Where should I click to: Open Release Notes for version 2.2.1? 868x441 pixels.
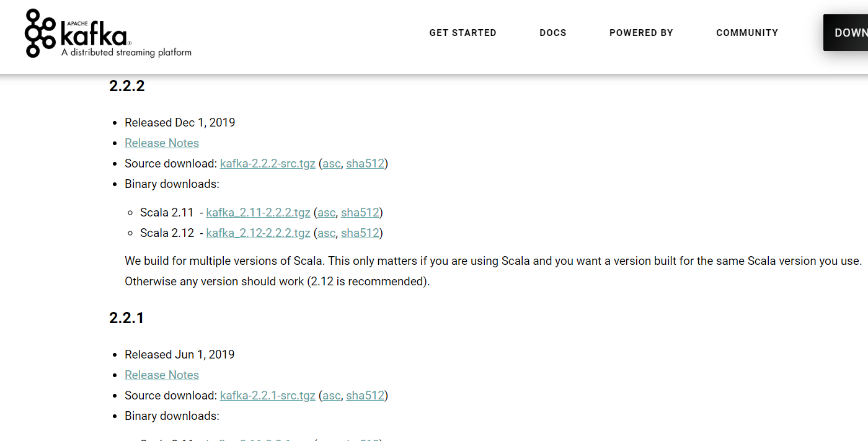tap(162, 375)
